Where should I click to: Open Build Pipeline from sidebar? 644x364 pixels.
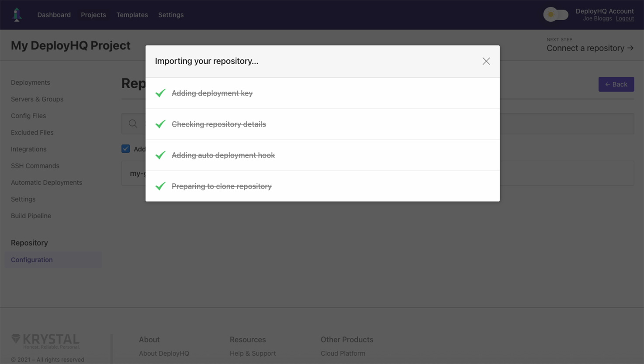point(31,216)
